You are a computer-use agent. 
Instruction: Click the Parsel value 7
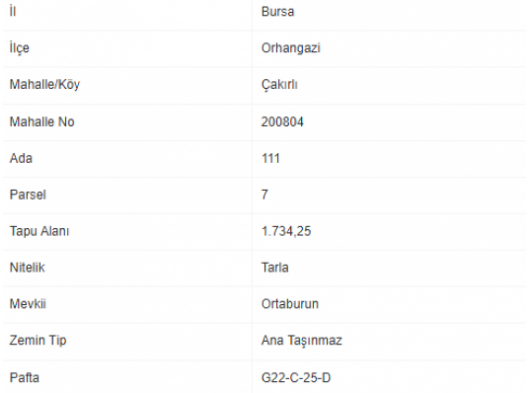tap(265, 195)
